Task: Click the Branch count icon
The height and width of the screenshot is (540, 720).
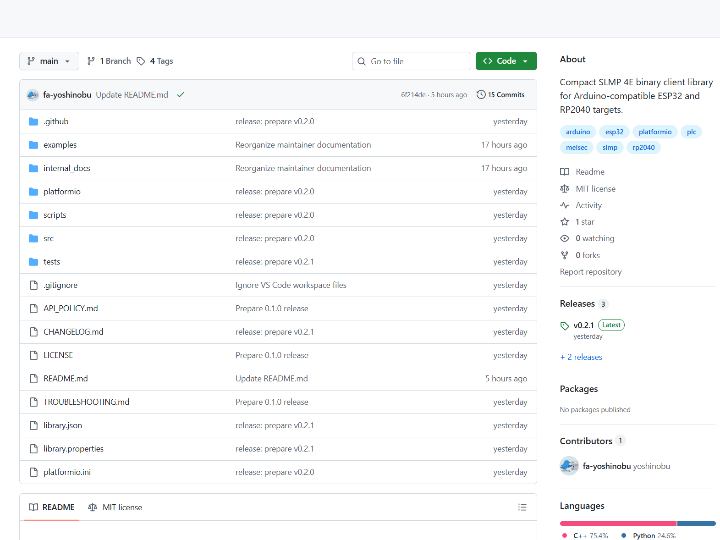Action: coord(91,61)
